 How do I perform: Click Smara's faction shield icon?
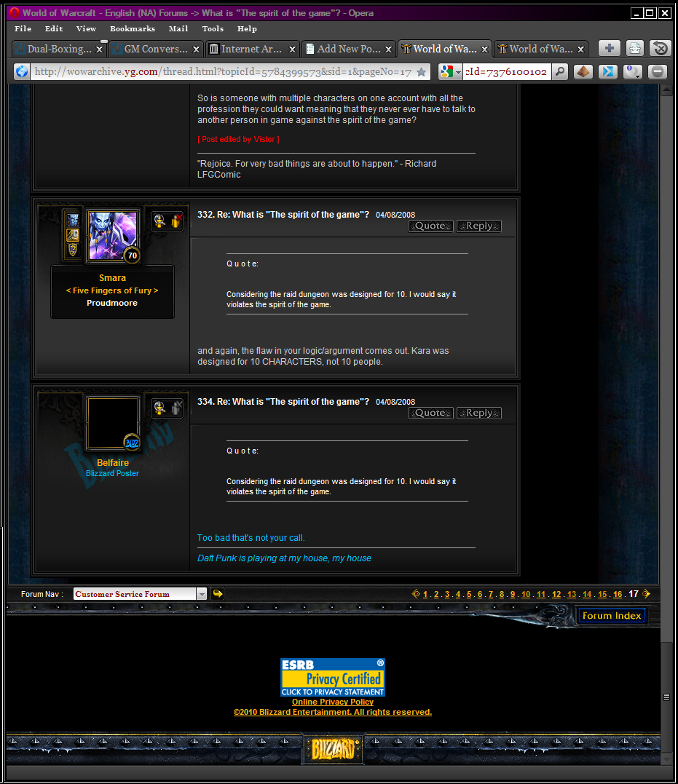coord(73,249)
